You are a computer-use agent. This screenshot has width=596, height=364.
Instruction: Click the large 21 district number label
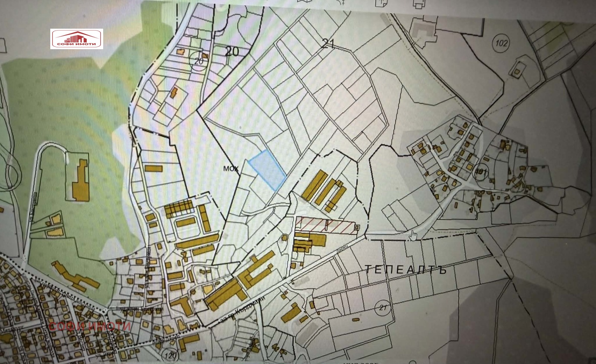tap(327, 44)
